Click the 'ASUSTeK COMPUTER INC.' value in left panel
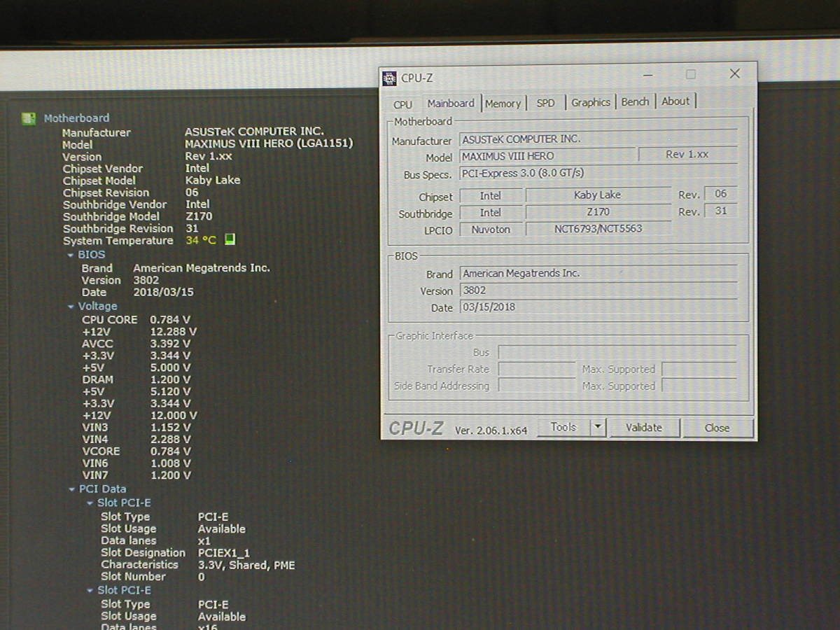Viewport: 840px width, 630px height. click(254, 132)
